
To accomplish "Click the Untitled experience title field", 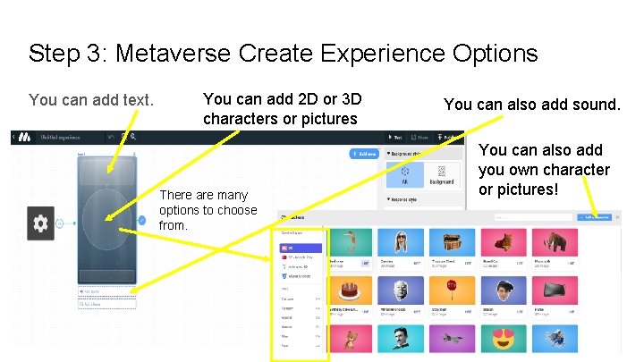I will pyautogui.click(x=61, y=137).
